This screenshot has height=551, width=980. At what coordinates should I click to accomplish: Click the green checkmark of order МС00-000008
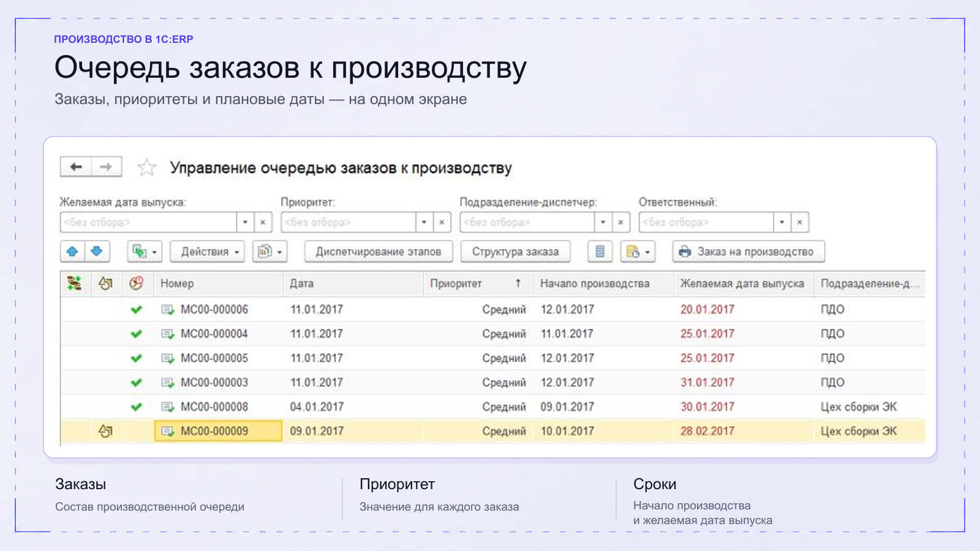(137, 407)
